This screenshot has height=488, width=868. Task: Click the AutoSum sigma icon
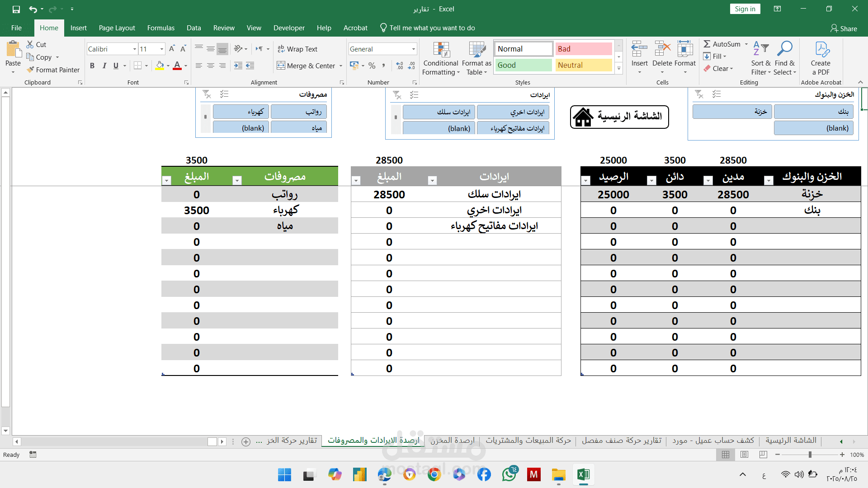tap(707, 44)
